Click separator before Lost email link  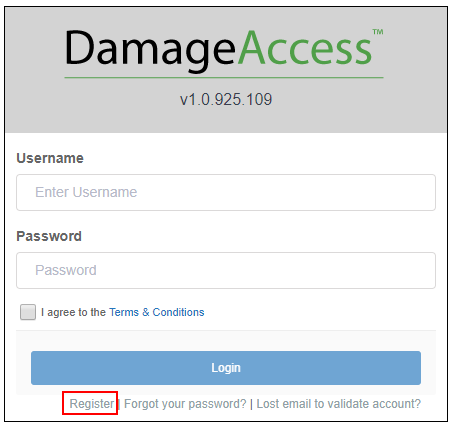pos(251,404)
